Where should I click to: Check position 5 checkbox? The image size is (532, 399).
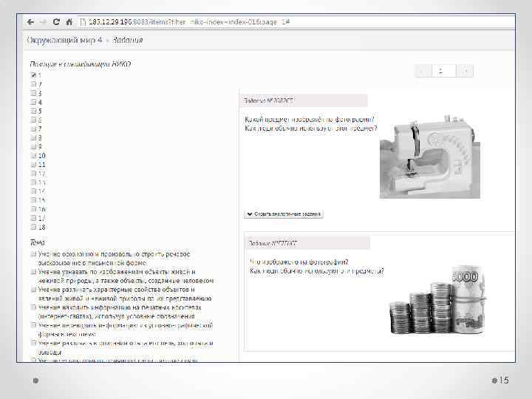(x=33, y=111)
